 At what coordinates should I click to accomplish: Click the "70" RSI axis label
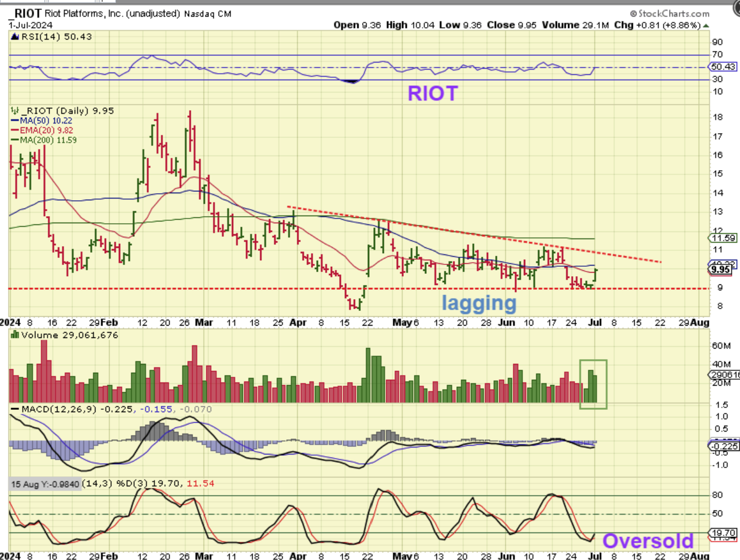click(x=717, y=54)
